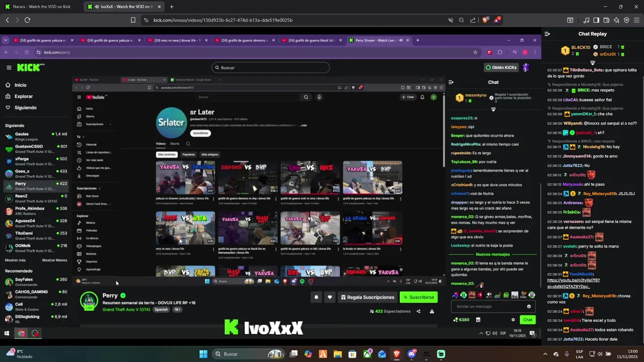Expand the hidden system tray icons
The image size is (644, 362).
click(x=545, y=354)
